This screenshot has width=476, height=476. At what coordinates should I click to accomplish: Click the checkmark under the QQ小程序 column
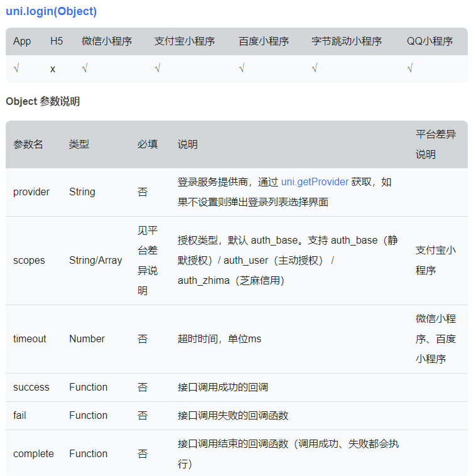point(410,68)
